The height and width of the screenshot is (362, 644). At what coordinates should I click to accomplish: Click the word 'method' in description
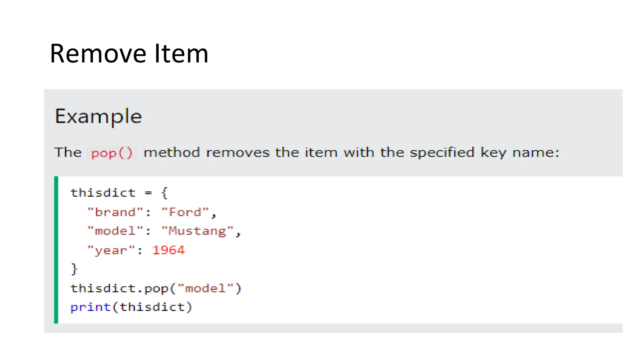pos(172,153)
